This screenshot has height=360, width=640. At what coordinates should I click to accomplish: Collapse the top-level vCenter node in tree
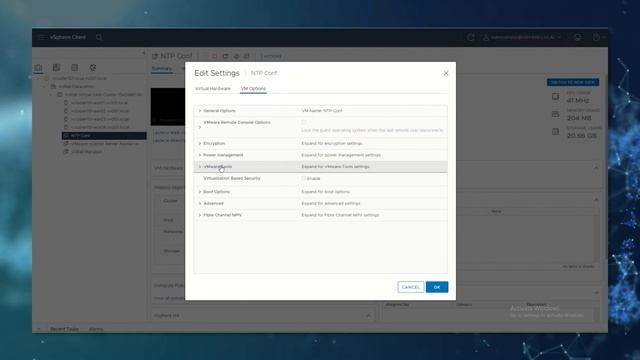click(39, 78)
